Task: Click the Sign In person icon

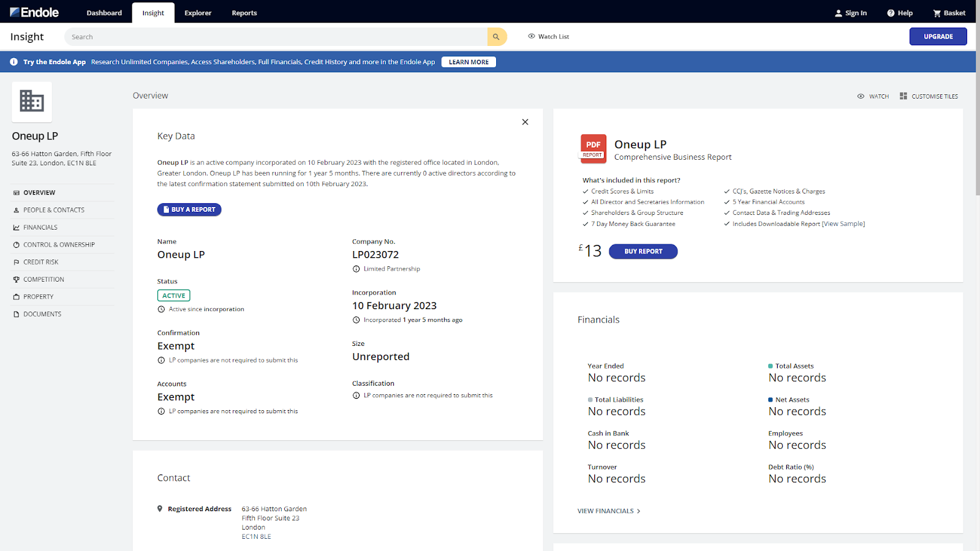Action: coord(839,13)
